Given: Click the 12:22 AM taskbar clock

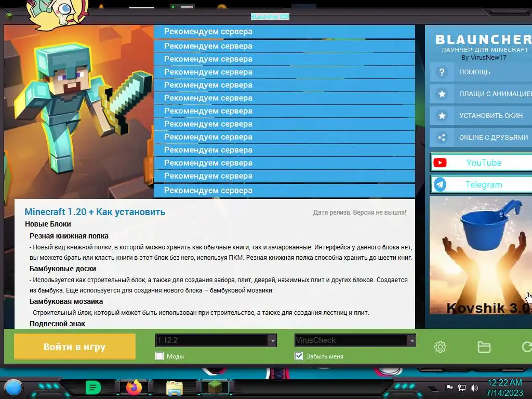Looking at the screenshot, I should (x=504, y=383).
